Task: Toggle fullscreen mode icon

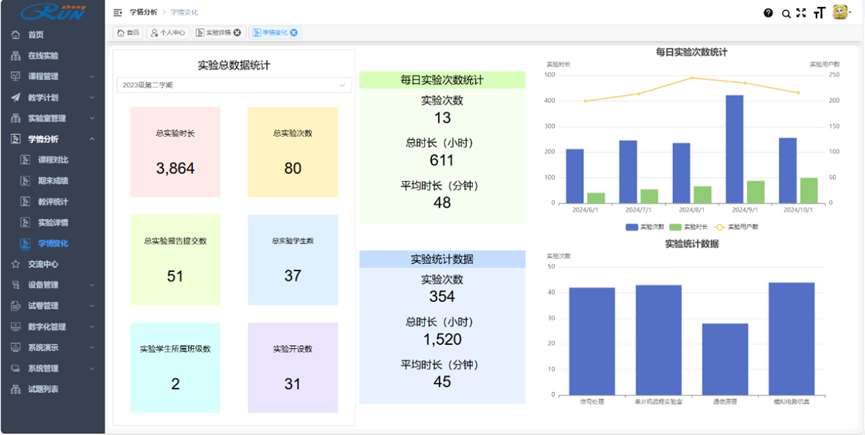Action: [801, 13]
